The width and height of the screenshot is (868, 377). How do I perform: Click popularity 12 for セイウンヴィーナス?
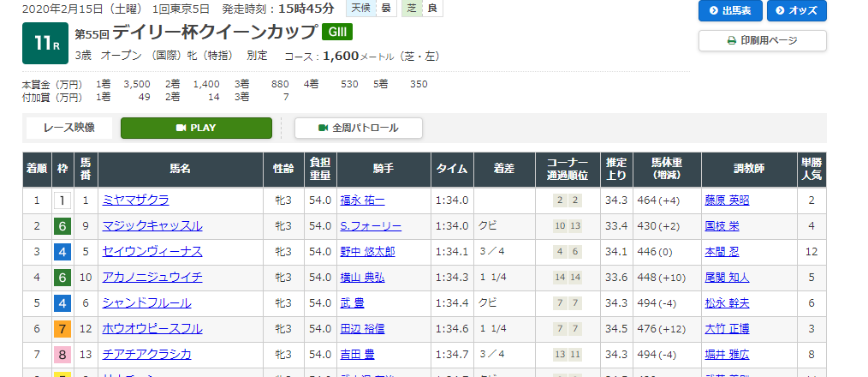click(812, 252)
